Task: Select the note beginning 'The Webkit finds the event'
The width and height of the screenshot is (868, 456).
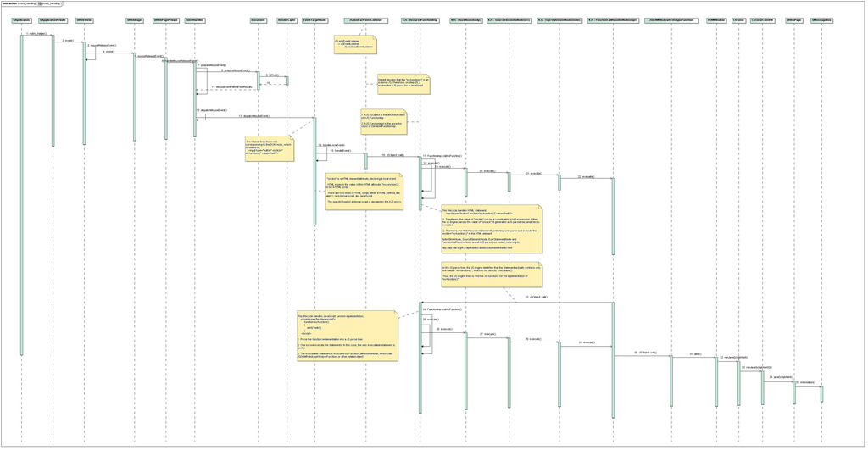Action: pos(270,148)
